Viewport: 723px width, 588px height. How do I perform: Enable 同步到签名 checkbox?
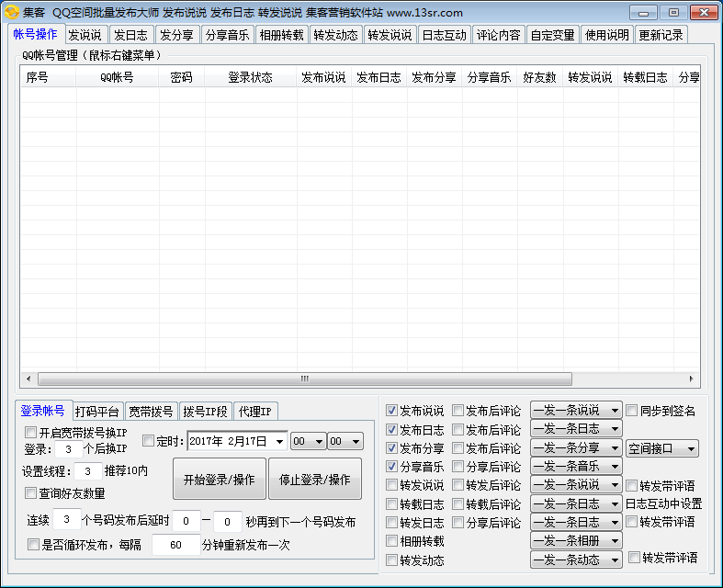[x=632, y=411]
